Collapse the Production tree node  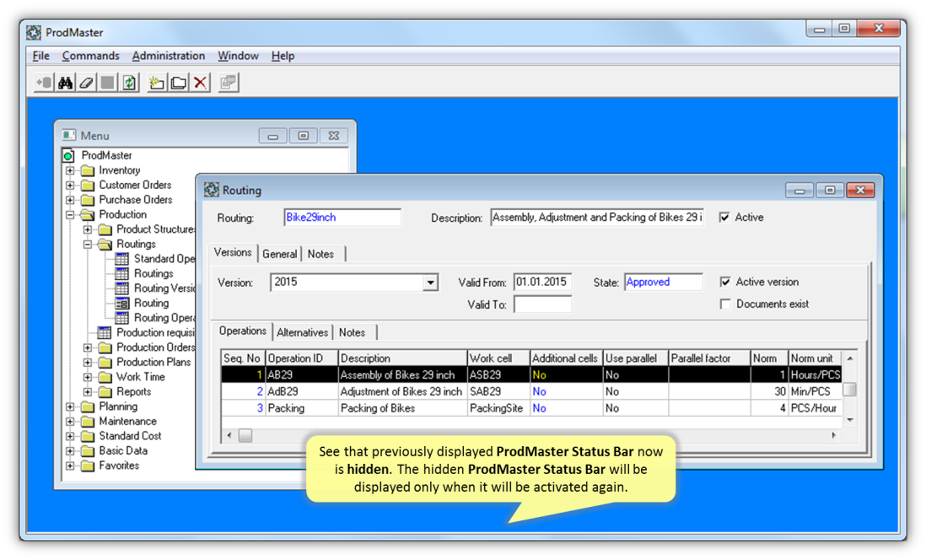[70, 215]
